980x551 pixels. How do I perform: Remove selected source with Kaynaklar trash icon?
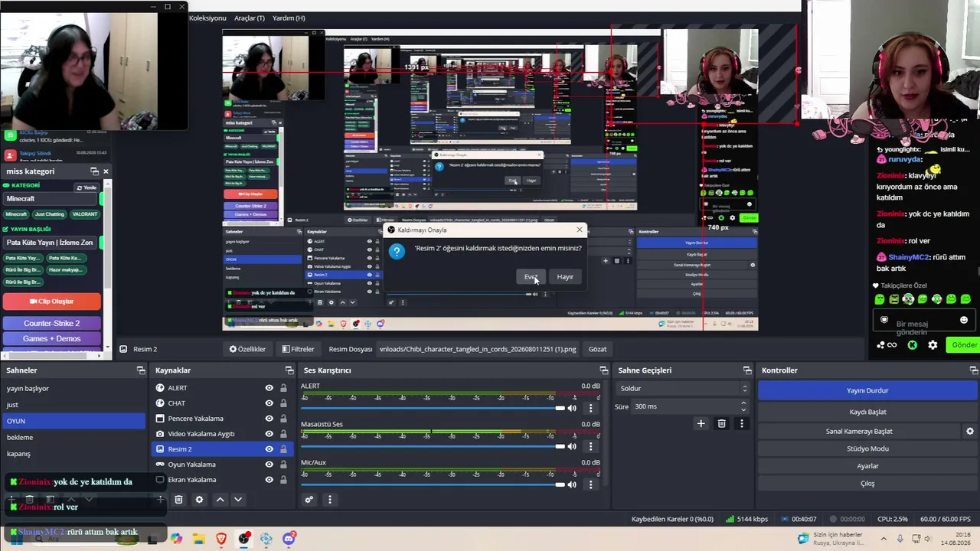coord(178,500)
